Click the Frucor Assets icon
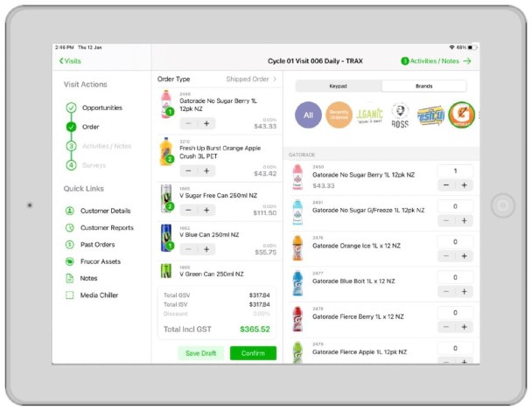 point(69,261)
